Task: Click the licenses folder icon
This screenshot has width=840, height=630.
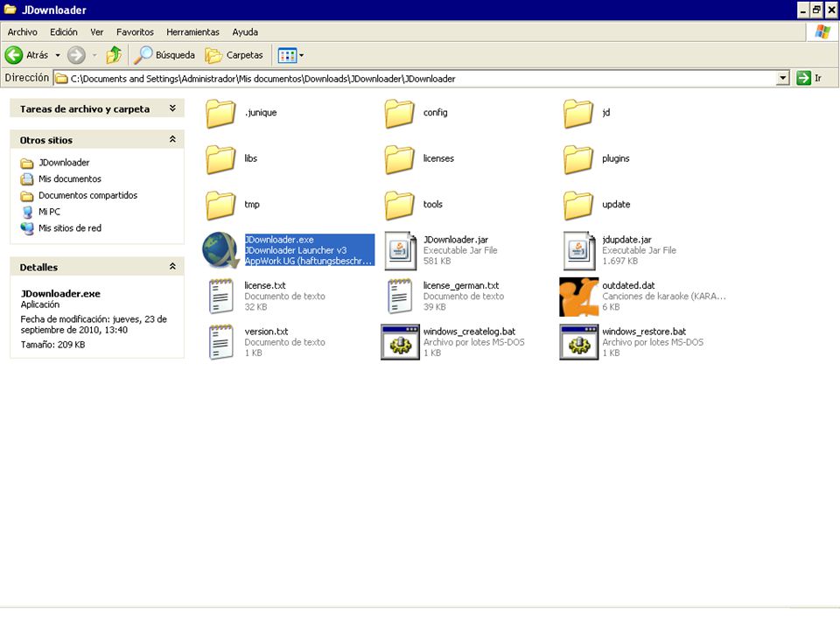Action: (399, 159)
